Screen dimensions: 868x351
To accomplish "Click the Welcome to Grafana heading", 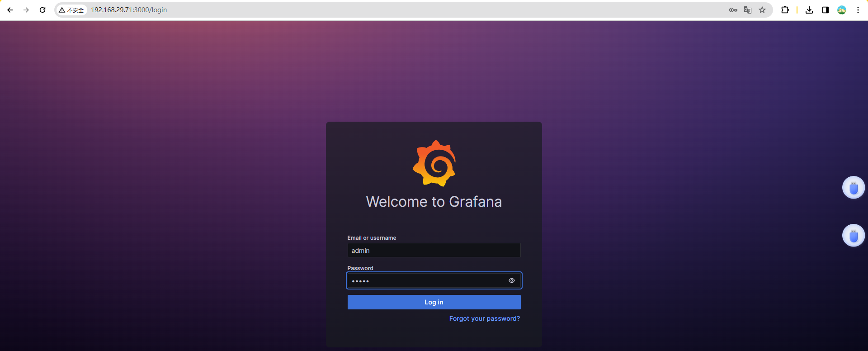I will [434, 202].
